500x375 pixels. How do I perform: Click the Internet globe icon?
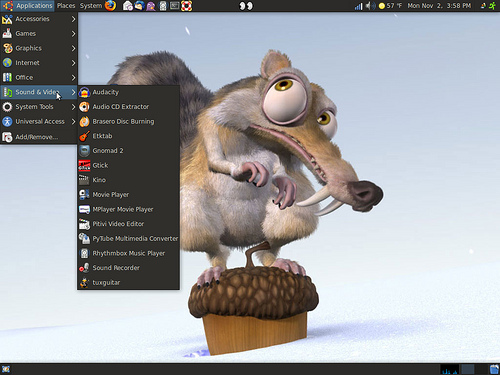pyautogui.click(x=7, y=63)
